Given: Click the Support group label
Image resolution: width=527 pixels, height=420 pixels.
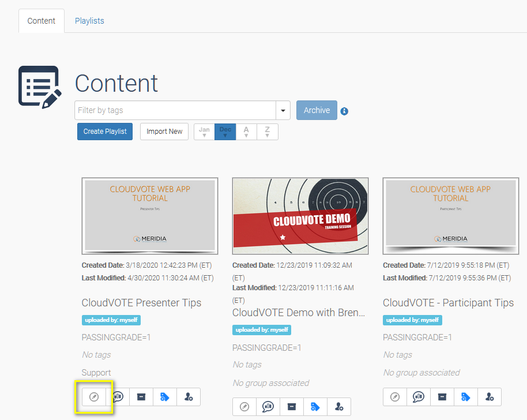Looking at the screenshot, I should click(96, 373).
